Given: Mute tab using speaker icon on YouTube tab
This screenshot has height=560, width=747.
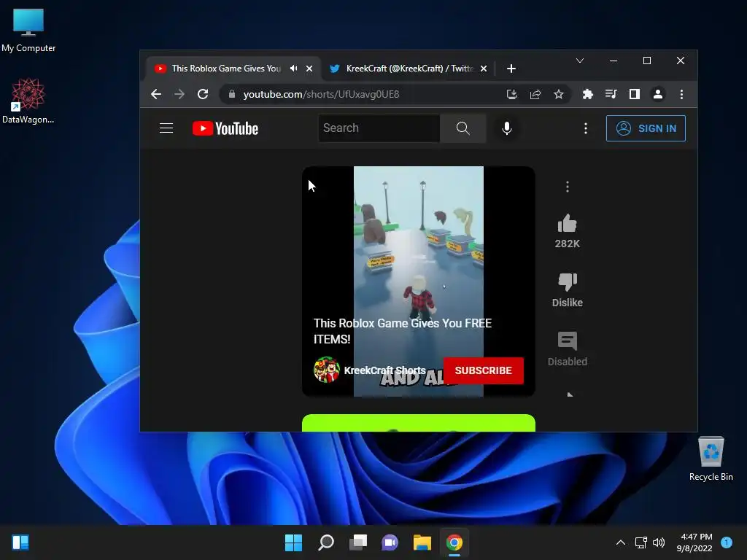Looking at the screenshot, I should [x=294, y=69].
